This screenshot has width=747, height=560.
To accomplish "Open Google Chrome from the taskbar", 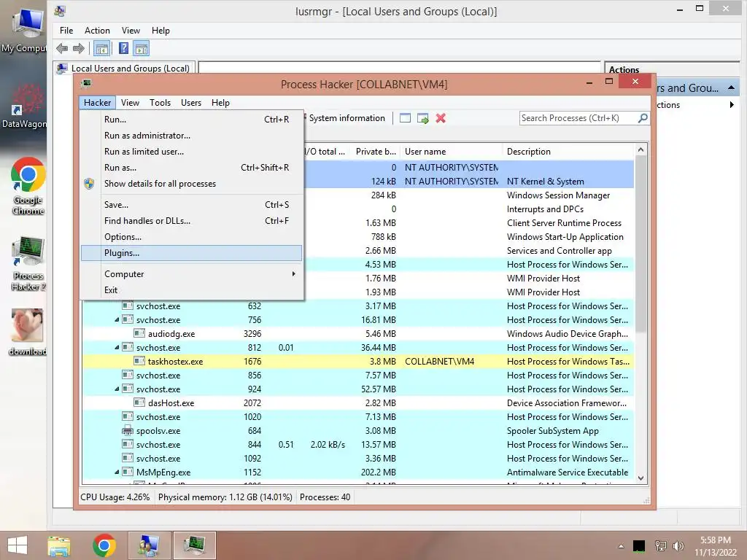I will [104, 545].
